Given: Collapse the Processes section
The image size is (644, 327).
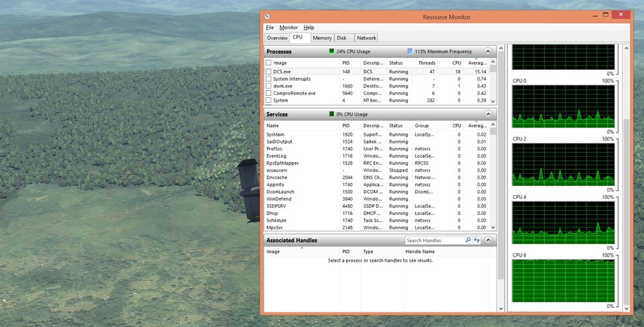Looking at the screenshot, I should coord(488,51).
